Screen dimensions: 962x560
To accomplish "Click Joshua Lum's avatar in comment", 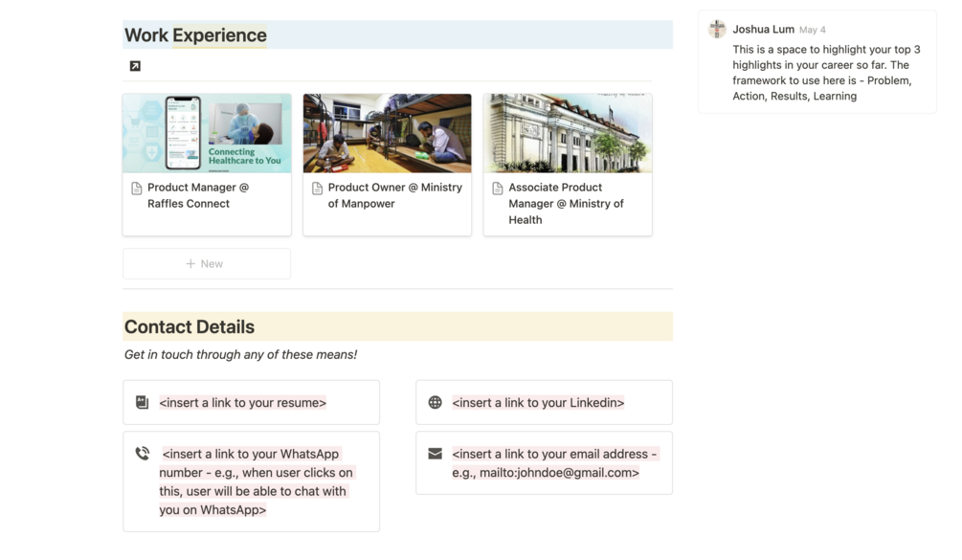I will pyautogui.click(x=717, y=30).
